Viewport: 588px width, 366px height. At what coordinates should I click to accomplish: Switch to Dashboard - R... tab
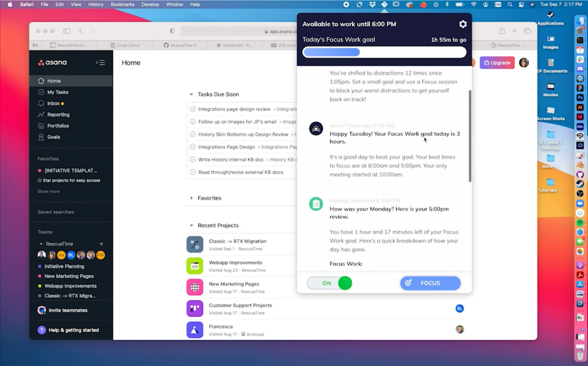tap(235, 45)
